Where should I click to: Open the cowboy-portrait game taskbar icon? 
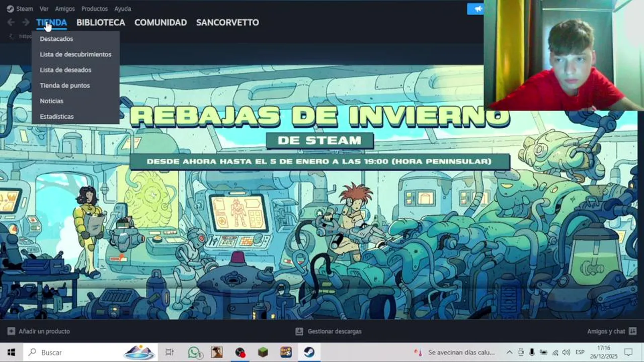(x=217, y=352)
